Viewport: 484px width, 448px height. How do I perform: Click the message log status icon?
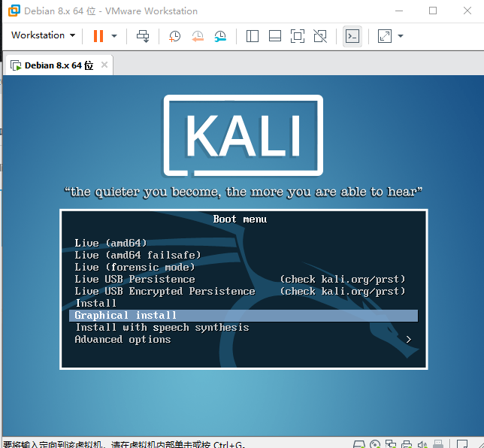462,444
